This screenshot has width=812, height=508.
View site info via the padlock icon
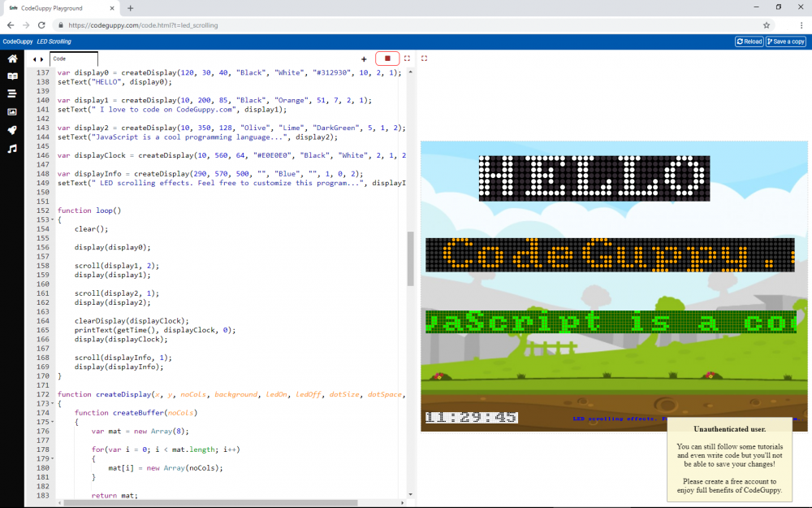[x=61, y=25]
